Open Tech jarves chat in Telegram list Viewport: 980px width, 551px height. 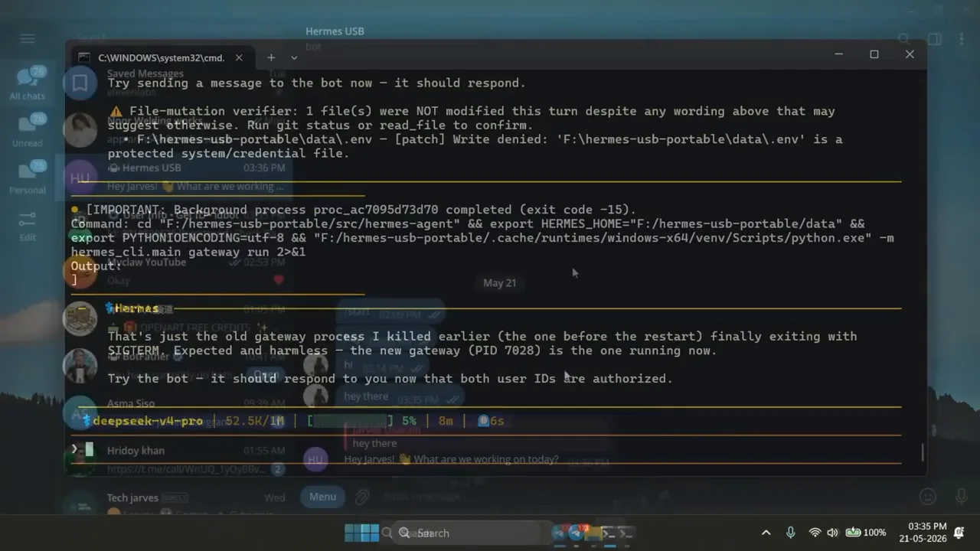pos(176,504)
